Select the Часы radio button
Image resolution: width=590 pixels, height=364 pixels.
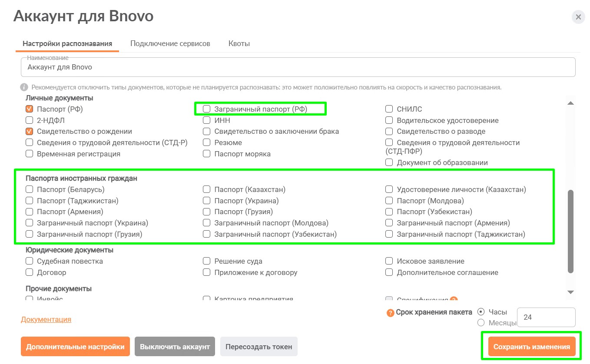pyautogui.click(x=481, y=312)
